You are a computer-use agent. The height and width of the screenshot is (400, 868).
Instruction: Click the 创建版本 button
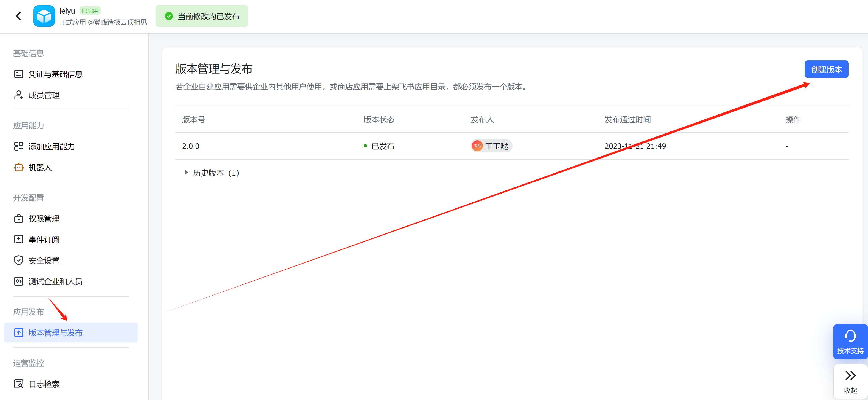point(826,69)
